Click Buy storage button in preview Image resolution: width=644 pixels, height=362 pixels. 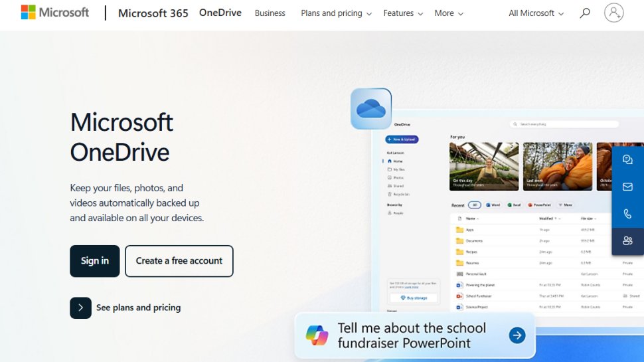(414, 298)
